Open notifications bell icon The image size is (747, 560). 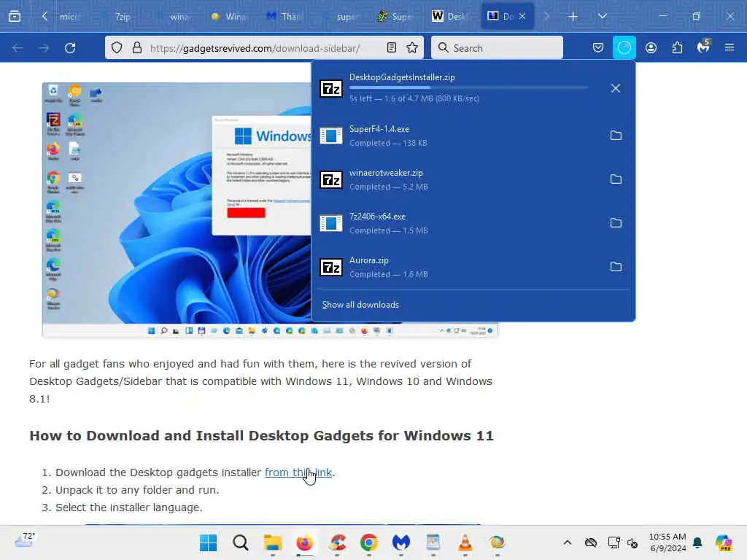(697, 542)
